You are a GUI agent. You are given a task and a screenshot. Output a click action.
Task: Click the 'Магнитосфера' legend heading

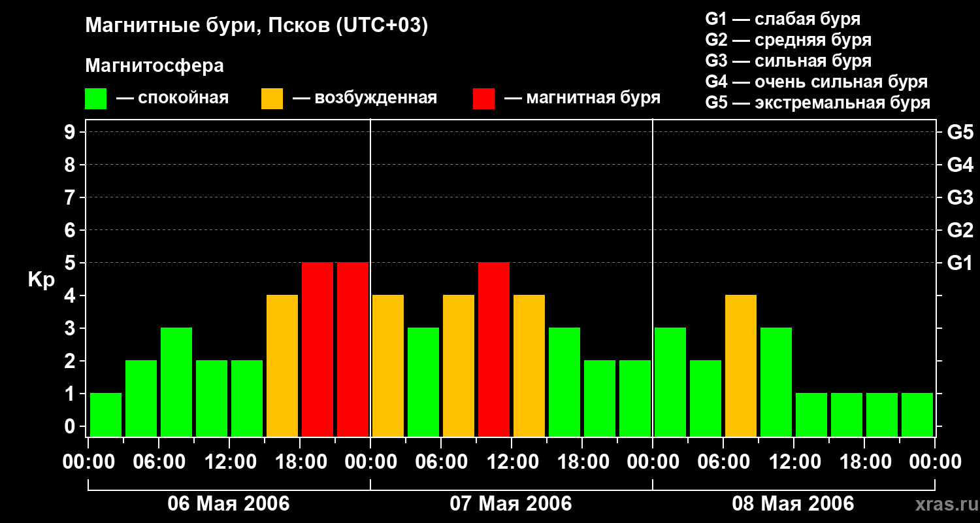click(x=155, y=66)
